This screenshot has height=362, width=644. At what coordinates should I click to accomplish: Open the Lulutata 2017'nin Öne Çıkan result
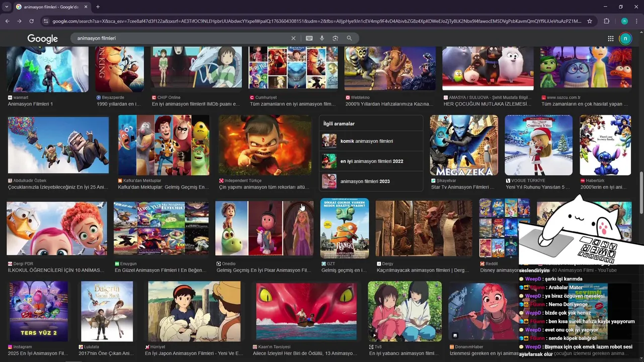pyautogui.click(x=106, y=353)
